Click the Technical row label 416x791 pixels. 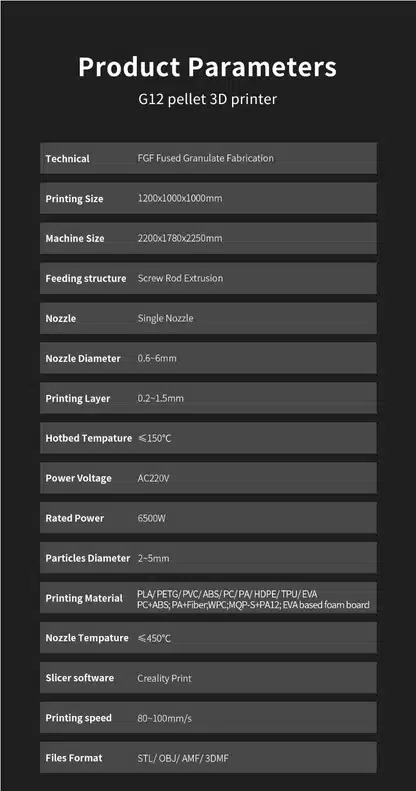coord(68,158)
